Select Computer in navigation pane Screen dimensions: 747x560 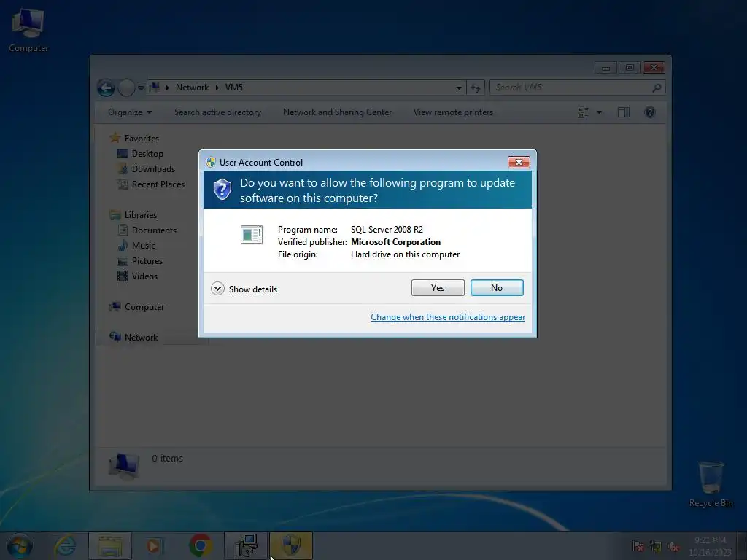144,307
